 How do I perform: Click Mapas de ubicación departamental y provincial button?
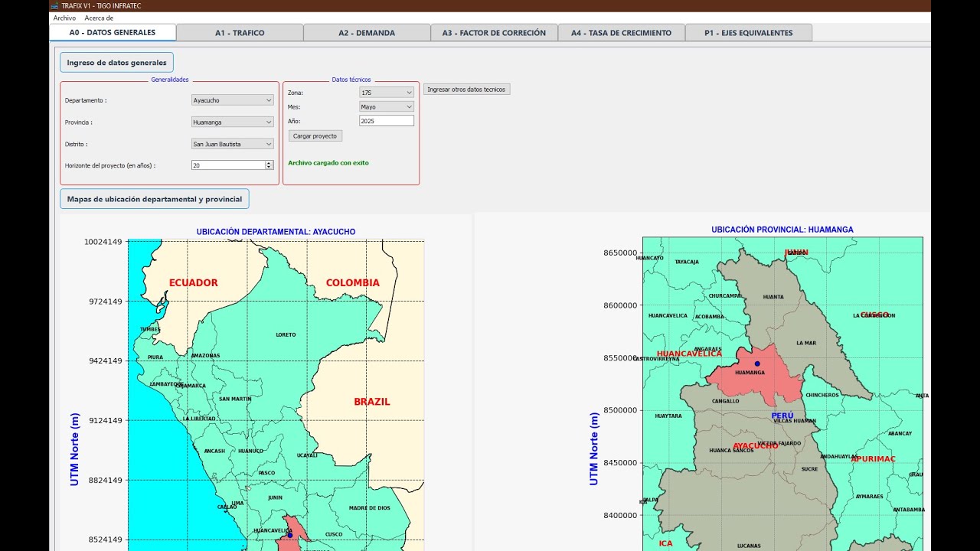tap(155, 199)
